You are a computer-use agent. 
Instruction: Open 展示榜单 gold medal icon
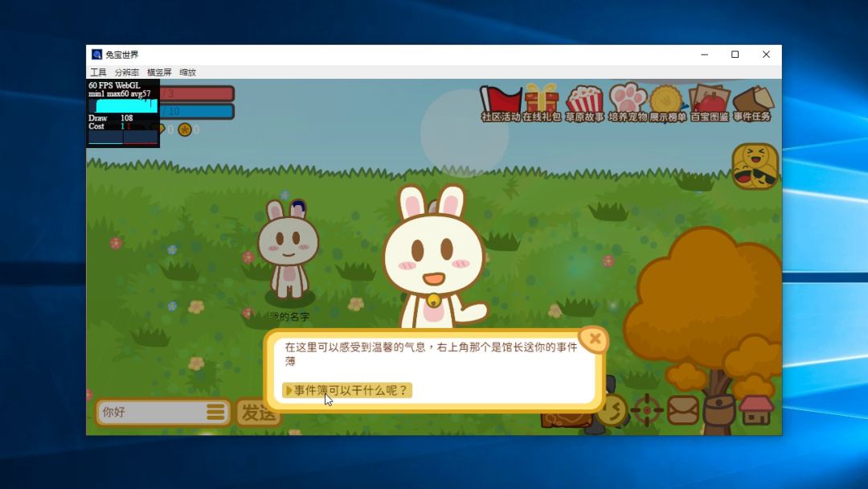click(x=667, y=102)
